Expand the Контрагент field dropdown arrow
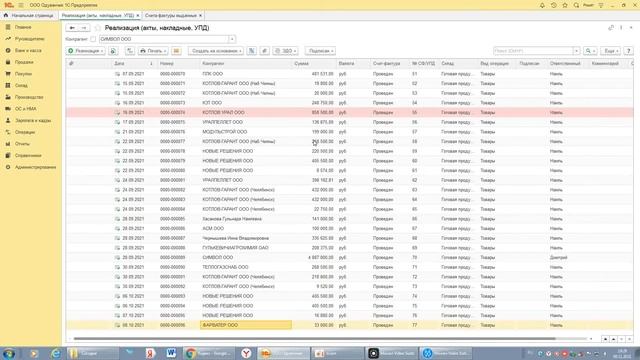 tap(232, 39)
